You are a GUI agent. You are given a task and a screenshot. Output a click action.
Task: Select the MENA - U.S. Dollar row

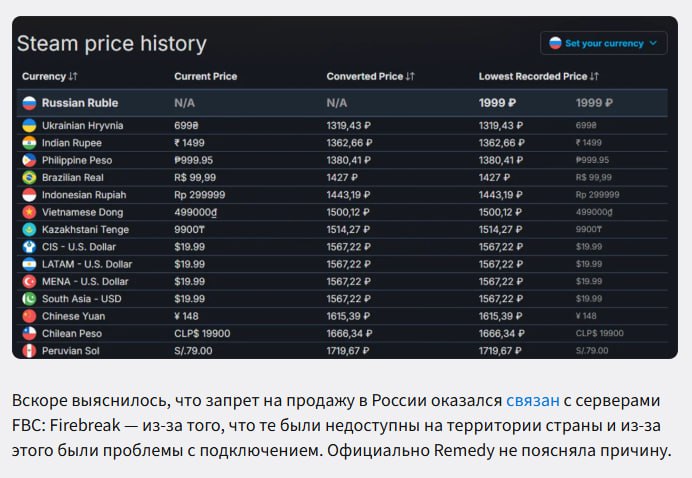point(86,281)
